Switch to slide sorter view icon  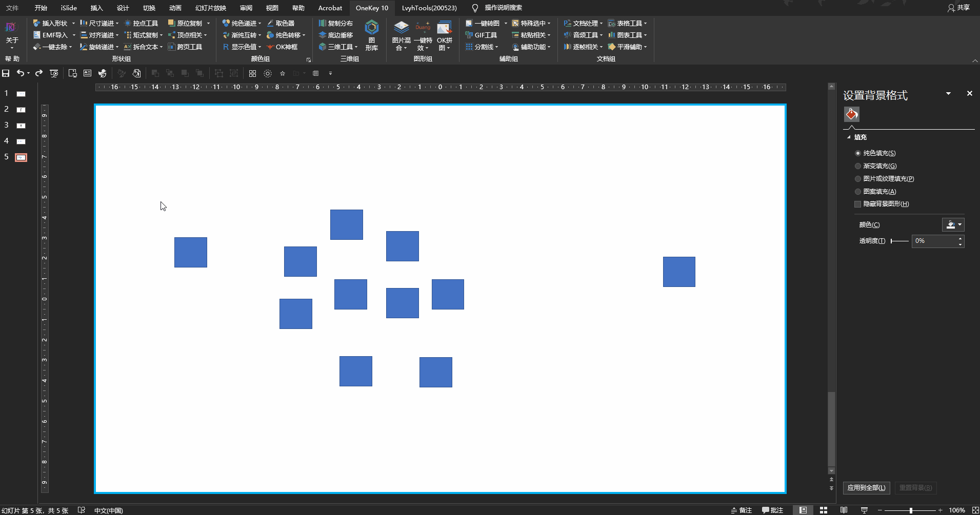tap(824, 510)
